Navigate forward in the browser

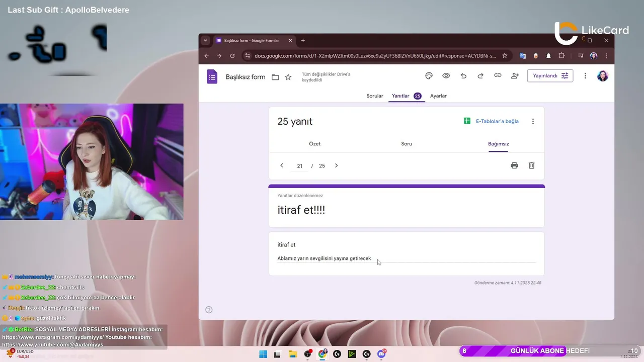(219, 56)
